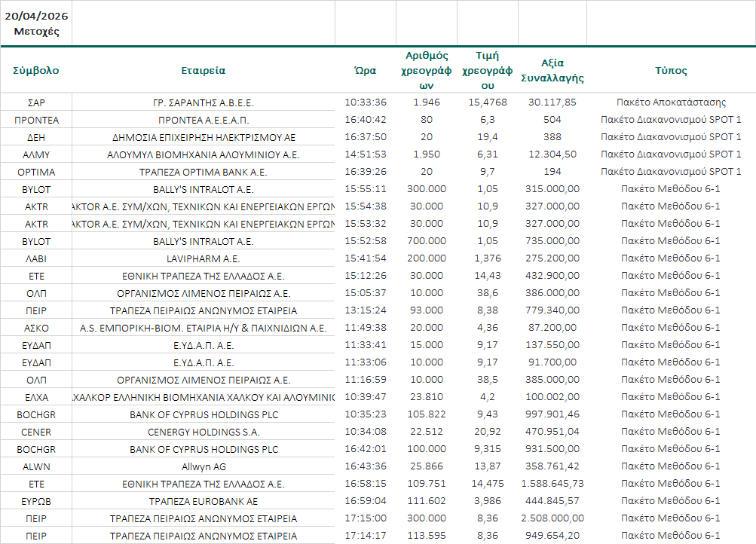Click the Τύπος column header

click(x=671, y=71)
